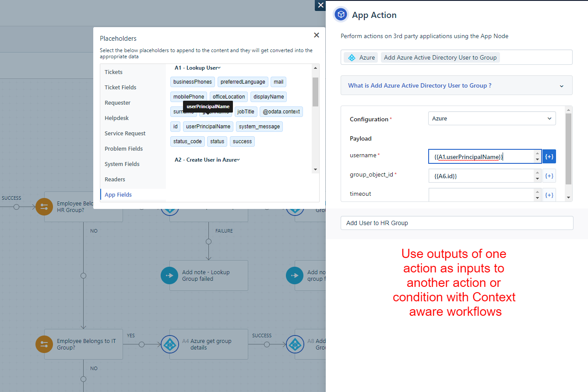Click the group_object_id input field
Viewport: 588px width, 392px height.
pyautogui.click(x=485, y=176)
